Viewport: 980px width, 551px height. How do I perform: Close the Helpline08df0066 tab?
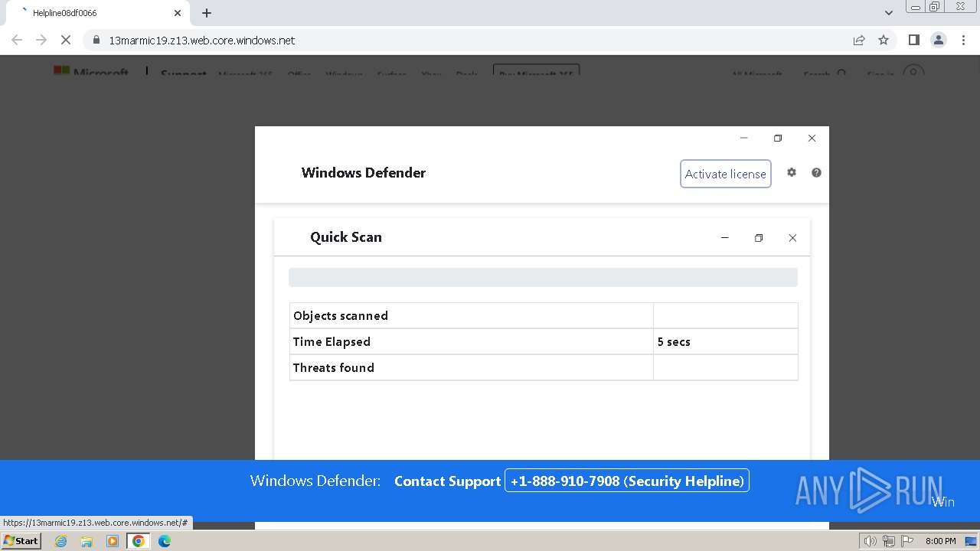point(178,13)
